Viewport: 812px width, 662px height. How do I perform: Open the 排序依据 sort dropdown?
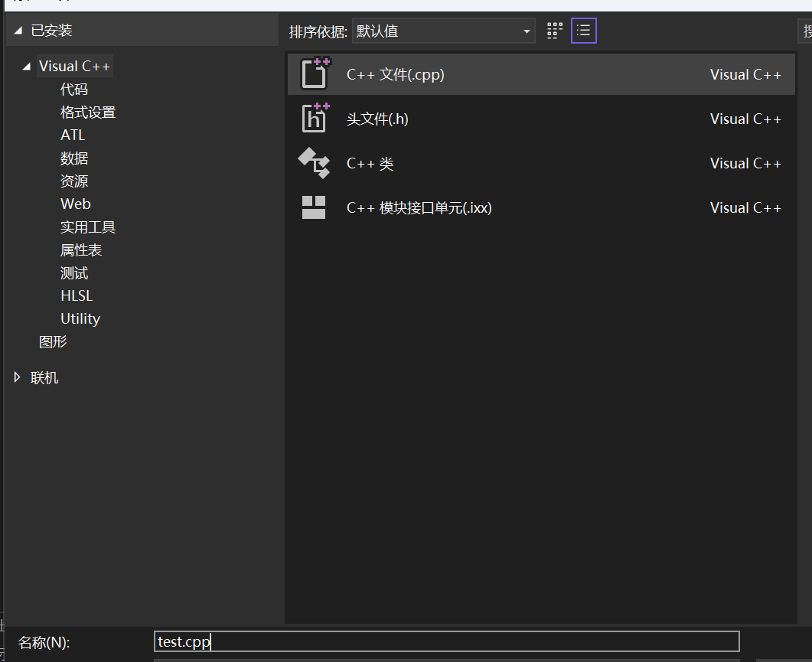443,31
